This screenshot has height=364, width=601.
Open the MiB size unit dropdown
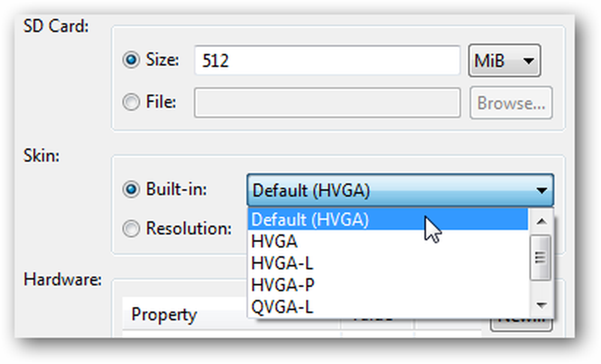tap(504, 61)
